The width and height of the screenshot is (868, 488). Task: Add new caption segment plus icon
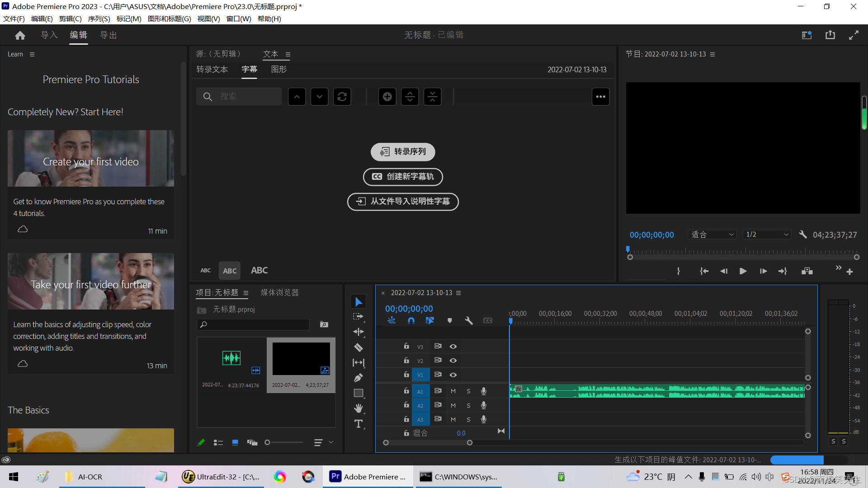(387, 97)
